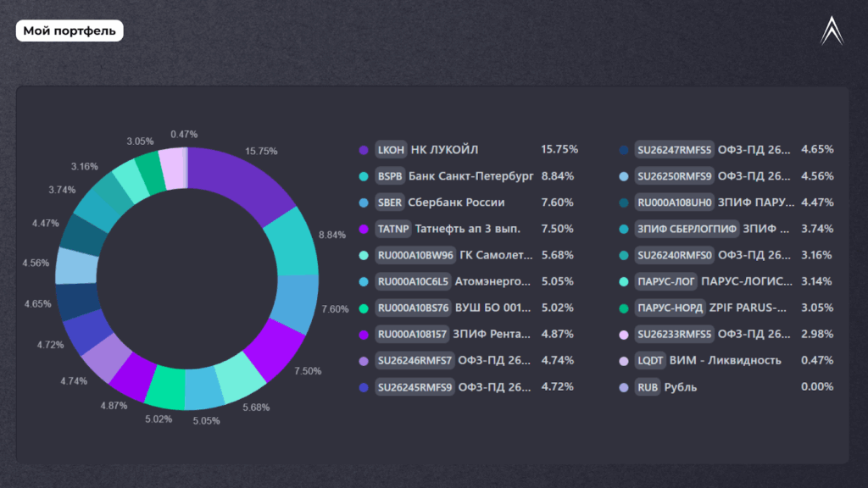Click legend color dot for НК ЛУКОЙЛ

click(364, 150)
